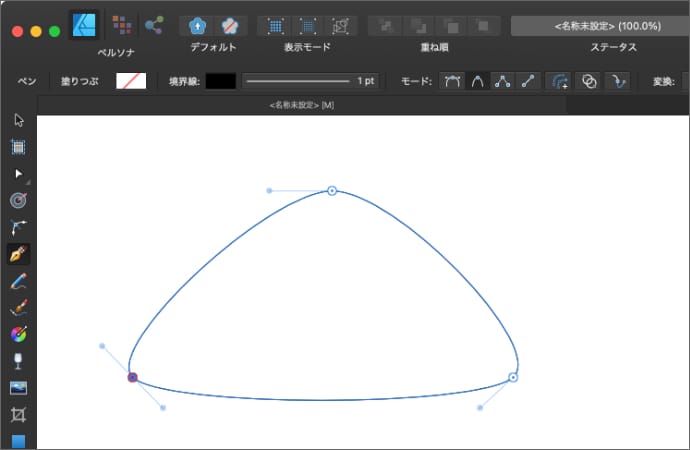Image resolution: width=690 pixels, height=450 pixels.
Task: Activate the Node tool
Action: (18, 174)
